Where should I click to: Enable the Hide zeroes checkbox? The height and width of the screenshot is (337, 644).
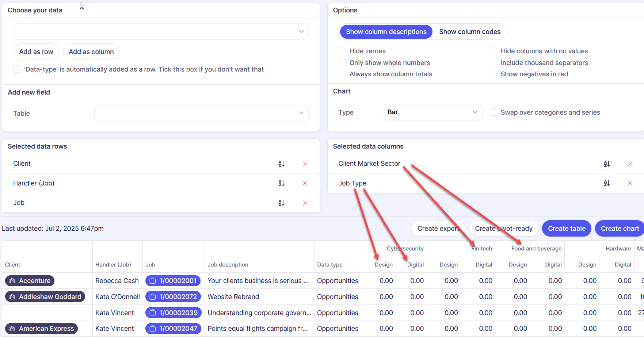pos(342,51)
